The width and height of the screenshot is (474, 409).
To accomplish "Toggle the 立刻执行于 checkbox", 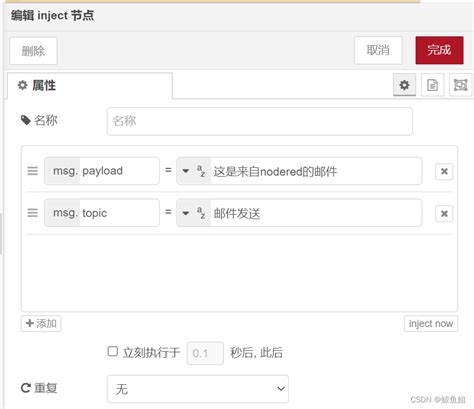I will point(113,351).
